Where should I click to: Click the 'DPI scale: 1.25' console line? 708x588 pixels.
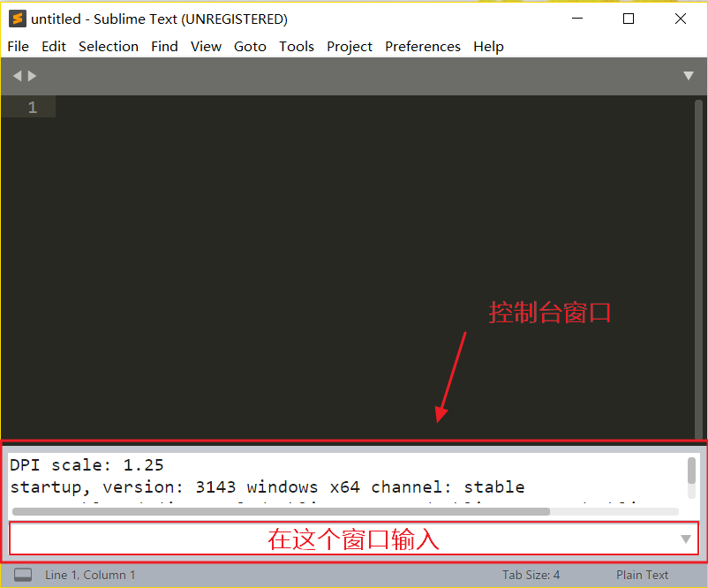pyautogui.click(x=87, y=465)
